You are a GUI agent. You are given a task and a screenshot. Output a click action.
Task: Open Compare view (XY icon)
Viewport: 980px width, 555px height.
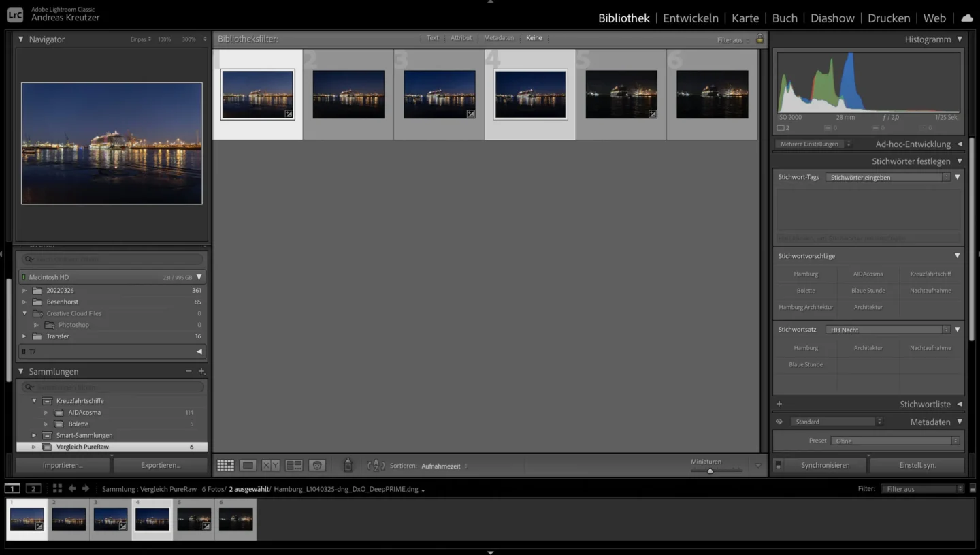coord(270,465)
